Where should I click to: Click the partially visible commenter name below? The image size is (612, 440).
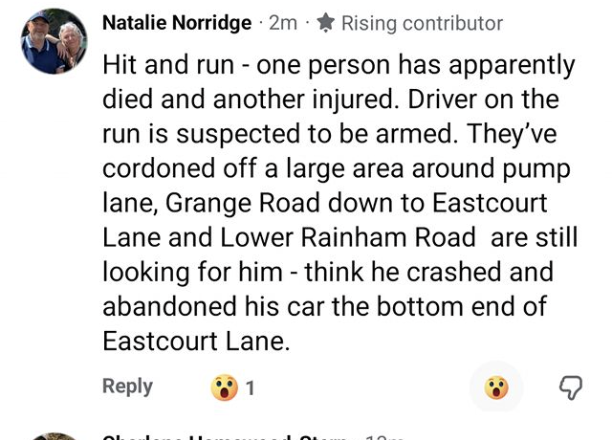point(225,437)
